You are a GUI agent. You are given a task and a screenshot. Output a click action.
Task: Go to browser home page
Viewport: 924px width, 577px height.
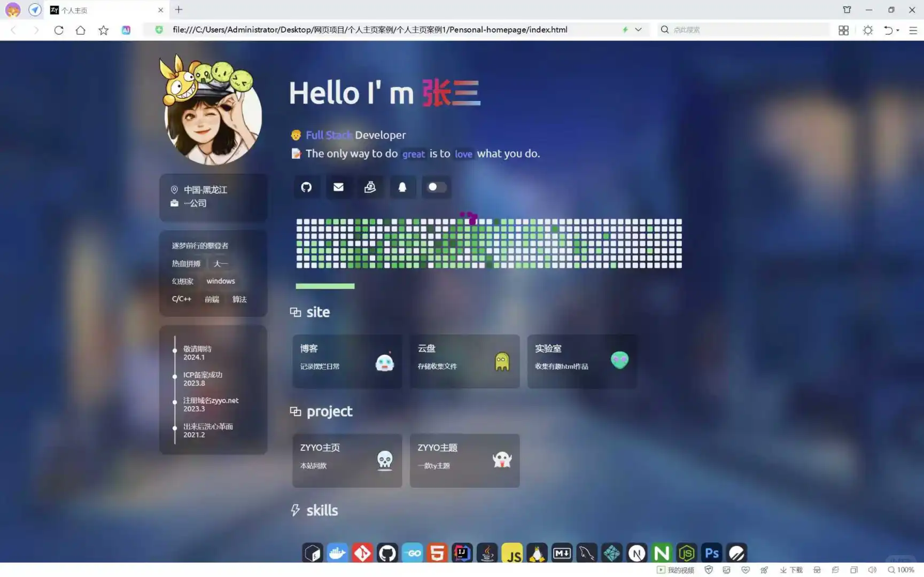click(80, 30)
